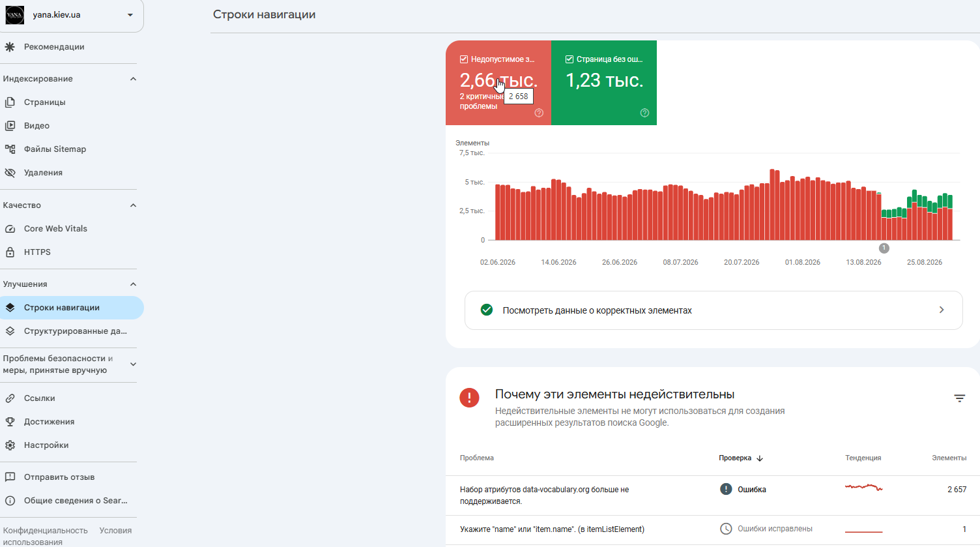
Task: Toggle the Страница без ошибок checkbox
Action: 569,59
